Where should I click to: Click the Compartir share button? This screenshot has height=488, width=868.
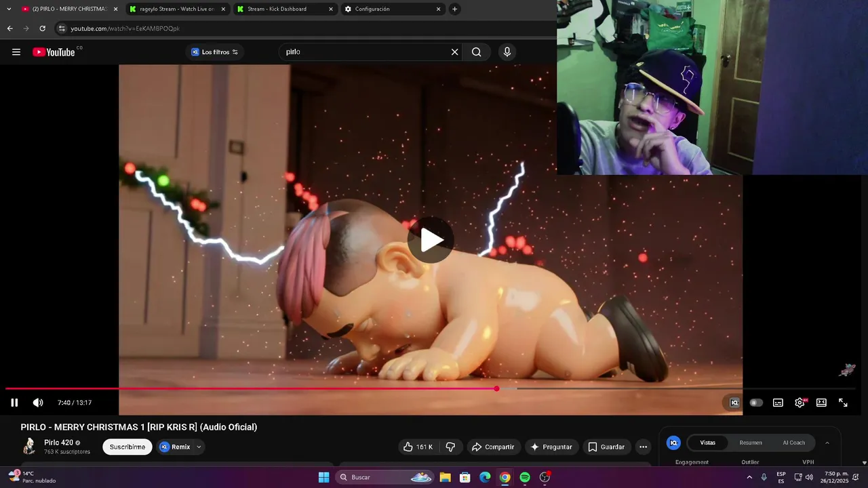coord(493,447)
